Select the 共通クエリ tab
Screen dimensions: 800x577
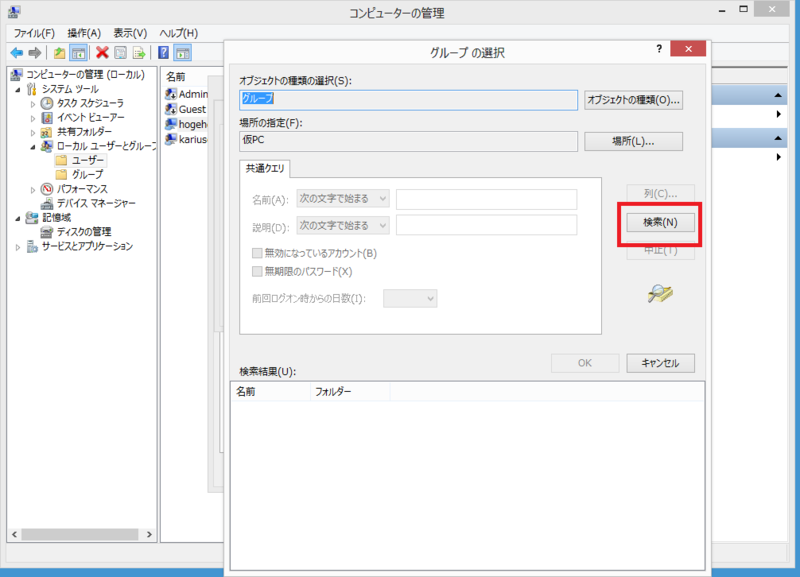[x=266, y=170]
